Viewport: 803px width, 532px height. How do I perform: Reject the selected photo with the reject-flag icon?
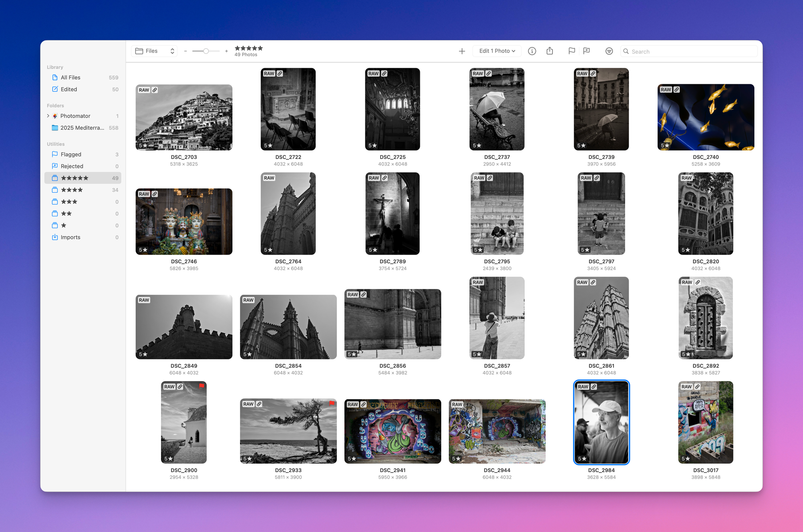click(587, 51)
